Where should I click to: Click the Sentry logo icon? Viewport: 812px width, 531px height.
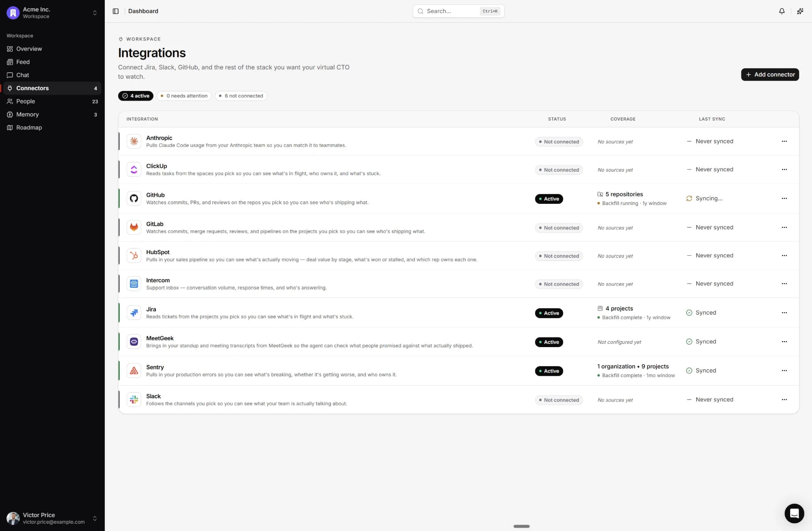click(134, 371)
